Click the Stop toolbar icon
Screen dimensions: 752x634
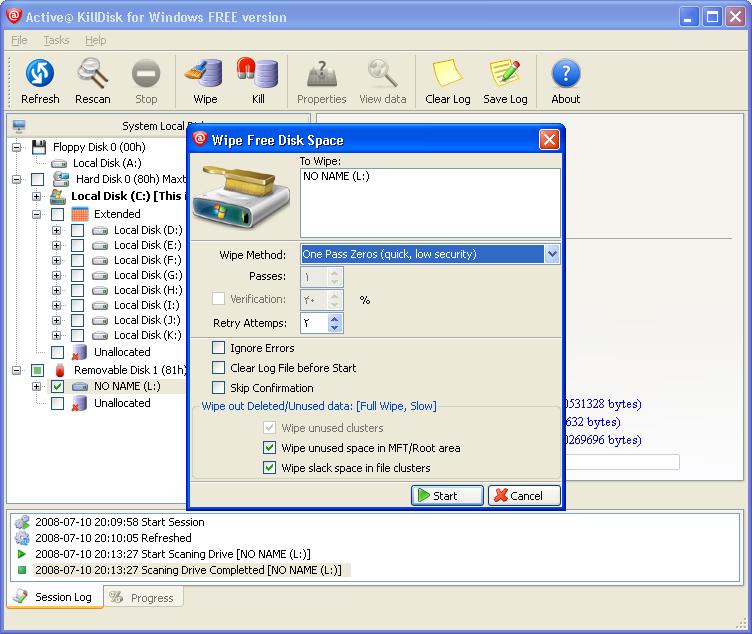[146, 74]
